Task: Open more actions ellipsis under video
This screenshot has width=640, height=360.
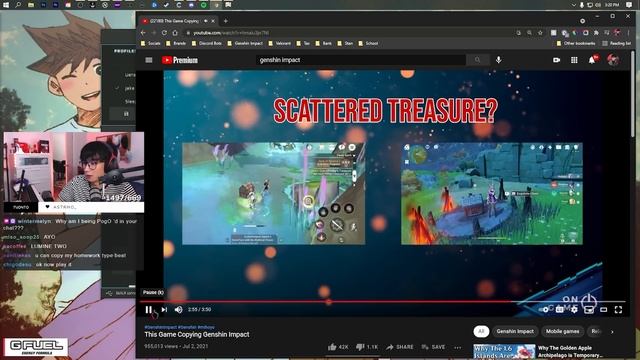Action: [x=458, y=347]
